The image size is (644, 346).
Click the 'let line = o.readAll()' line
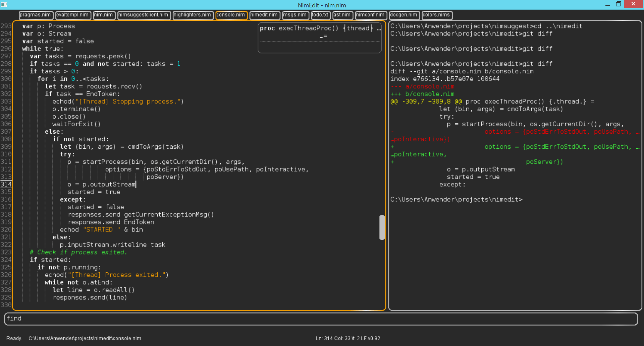coord(94,290)
